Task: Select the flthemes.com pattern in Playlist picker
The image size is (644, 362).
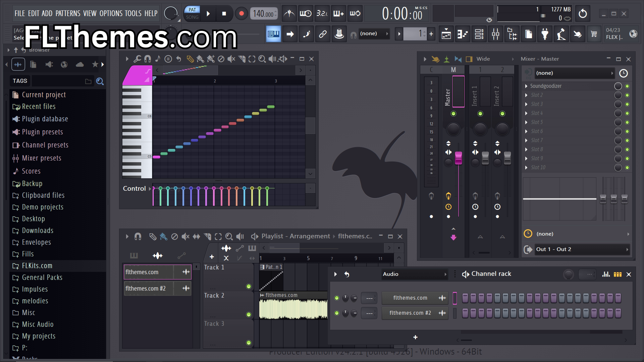Action: click(157, 272)
